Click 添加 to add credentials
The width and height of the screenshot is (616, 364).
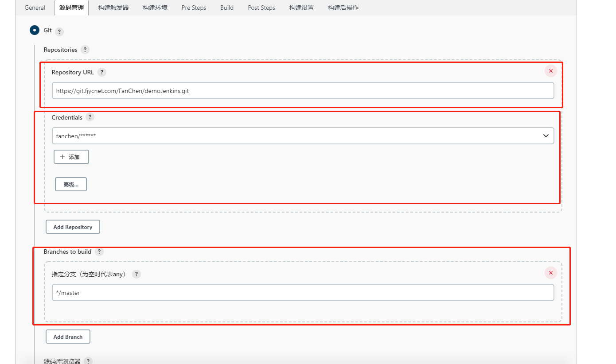tap(71, 157)
